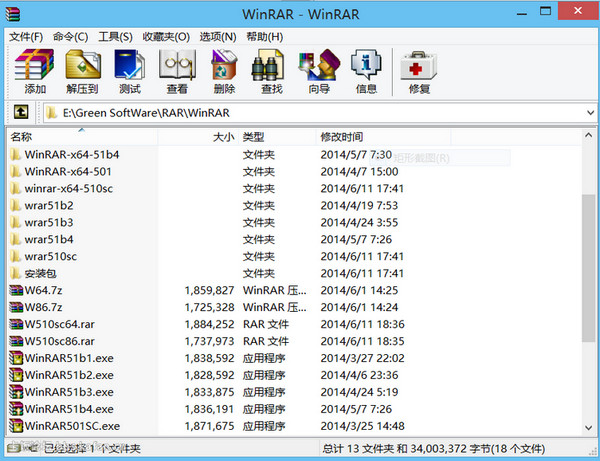Open the Options (选项) menu
600x461 pixels.
point(218,37)
